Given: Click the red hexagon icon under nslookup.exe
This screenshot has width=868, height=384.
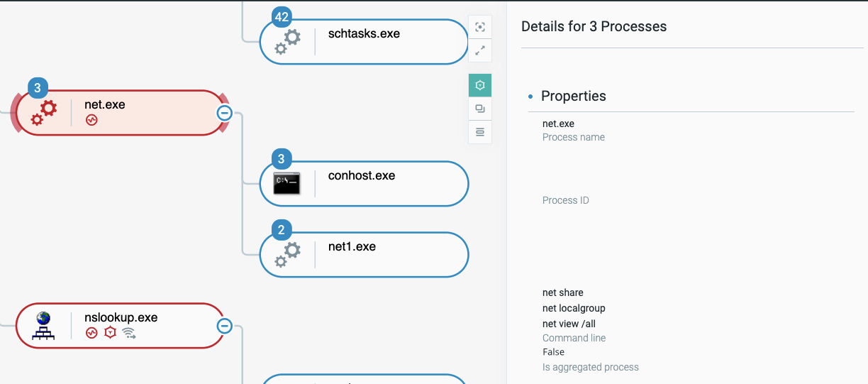Looking at the screenshot, I should pyautogui.click(x=110, y=333).
